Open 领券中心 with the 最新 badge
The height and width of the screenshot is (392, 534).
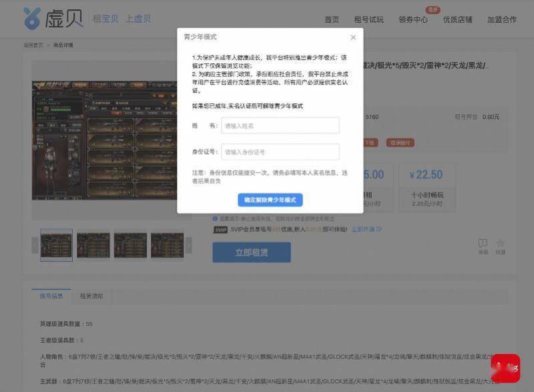point(414,19)
